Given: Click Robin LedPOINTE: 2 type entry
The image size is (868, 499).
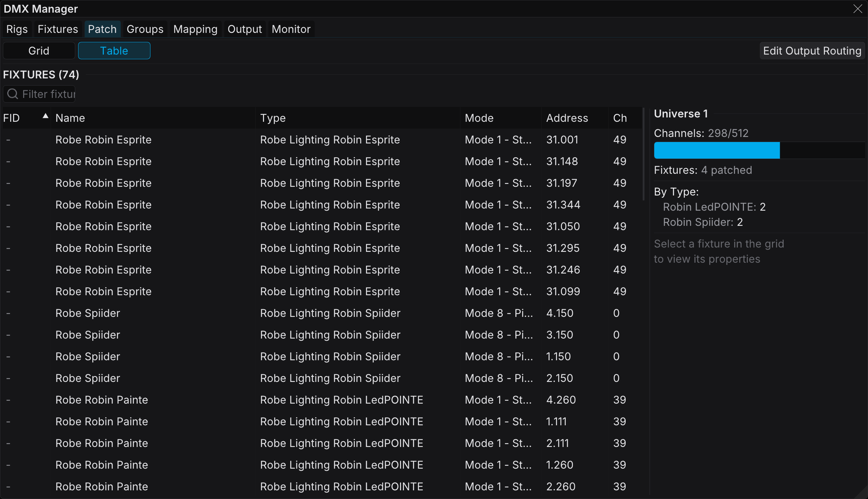Looking at the screenshot, I should (x=714, y=207).
